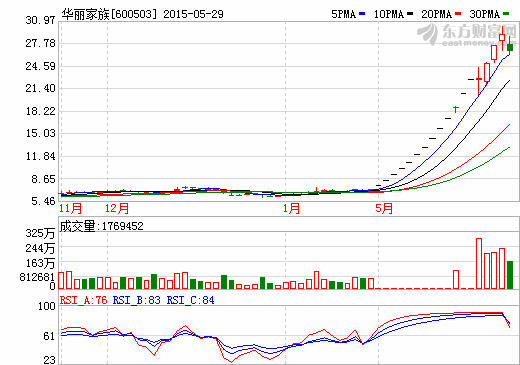Click the 30.97 price axis label
Viewport: 520px width, 365px height.
pos(40,20)
